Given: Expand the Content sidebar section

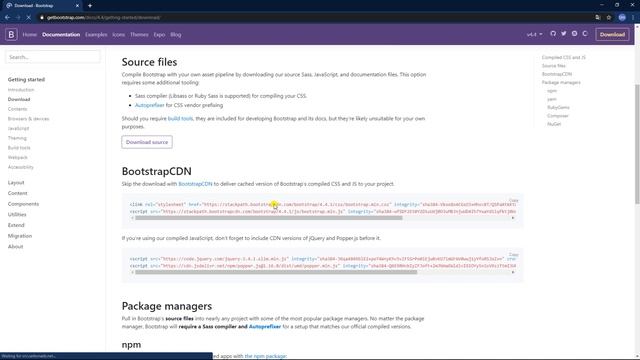Looking at the screenshot, I should click(x=18, y=193).
